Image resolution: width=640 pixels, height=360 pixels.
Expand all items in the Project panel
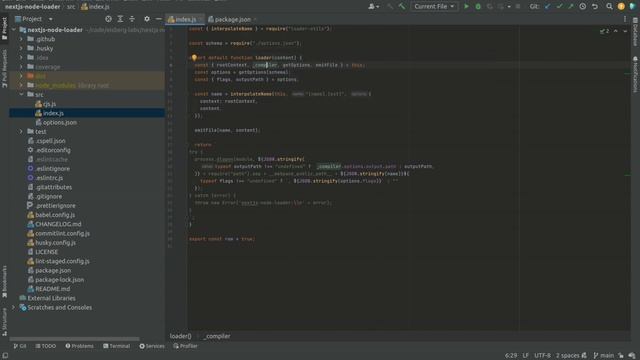(120, 19)
